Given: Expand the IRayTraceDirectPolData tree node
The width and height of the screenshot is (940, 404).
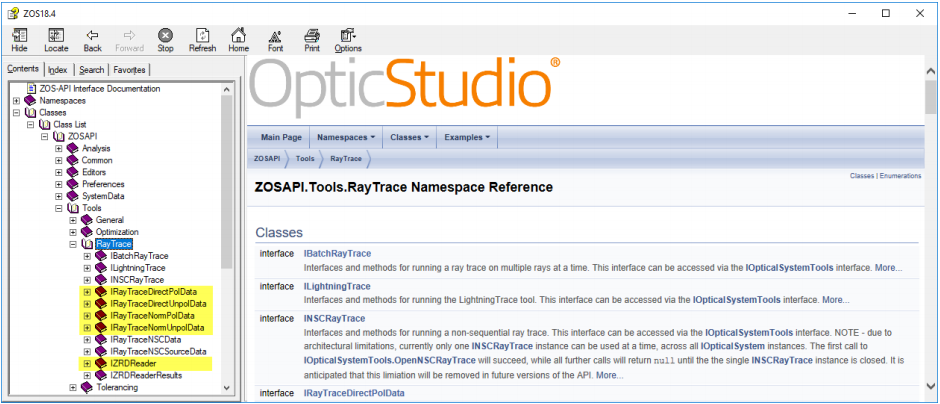Looking at the screenshot, I should pyautogui.click(x=88, y=293).
